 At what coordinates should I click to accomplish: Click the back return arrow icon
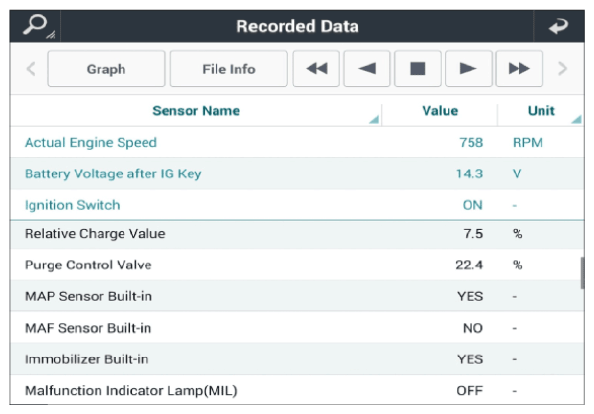click(558, 26)
